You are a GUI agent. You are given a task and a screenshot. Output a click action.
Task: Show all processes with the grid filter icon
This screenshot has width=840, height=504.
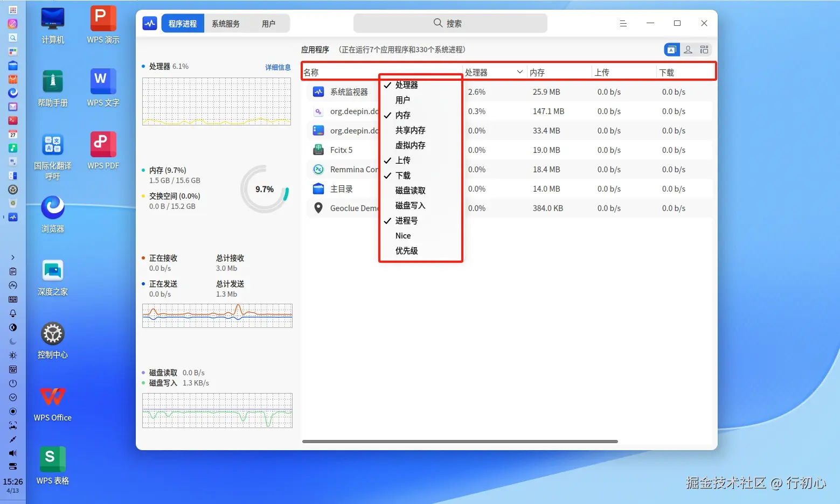pos(704,50)
